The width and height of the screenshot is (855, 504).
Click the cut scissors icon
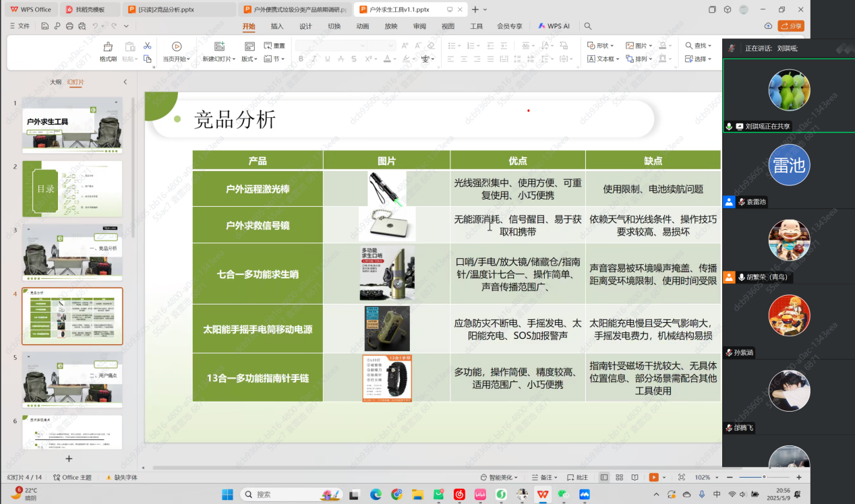[147, 46]
